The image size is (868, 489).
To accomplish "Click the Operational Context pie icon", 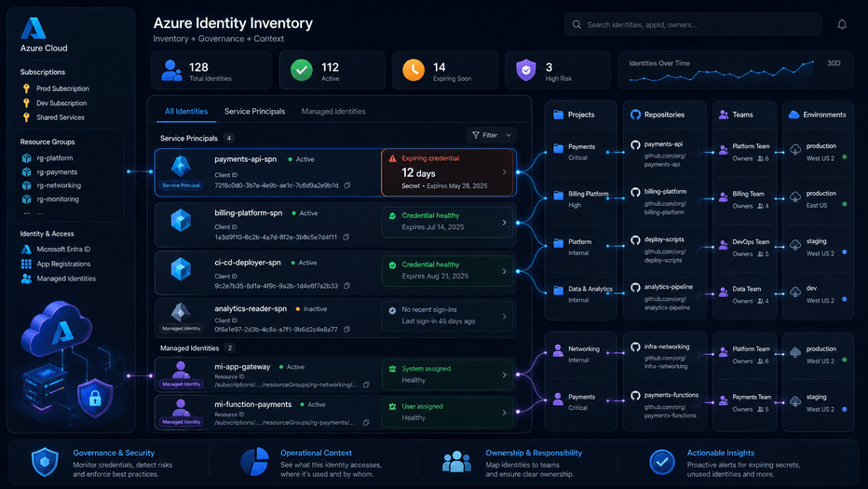I will (254, 462).
